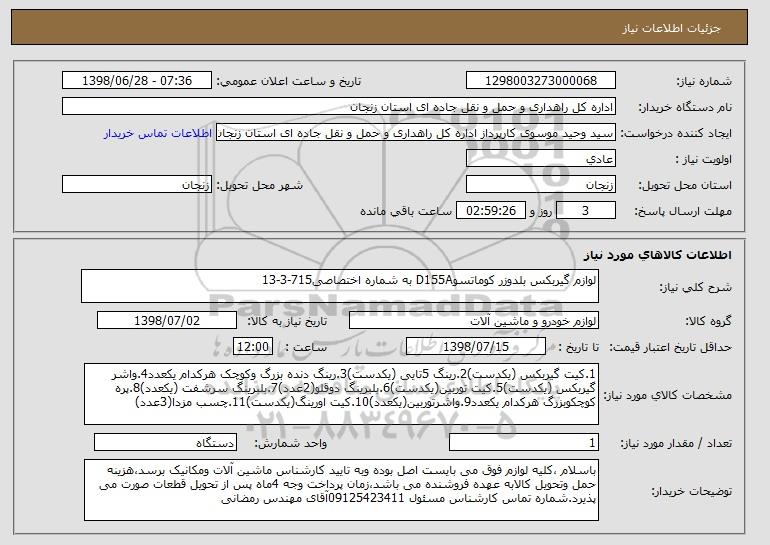This screenshot has height=545, width=770.
Task: Select the label حداقل تاریخ اعتبار قیمت
Action: pyautogui.click(x=670, y=347)
